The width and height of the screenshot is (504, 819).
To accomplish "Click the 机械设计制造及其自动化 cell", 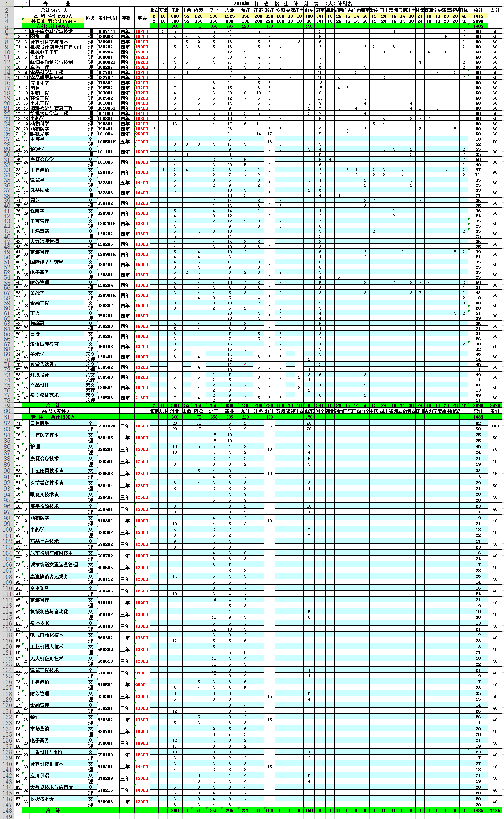I will click(57, 47).
